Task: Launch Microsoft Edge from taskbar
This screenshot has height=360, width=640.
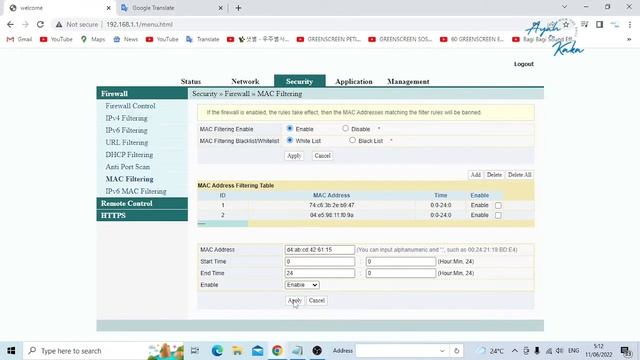Action: [217, 351]
